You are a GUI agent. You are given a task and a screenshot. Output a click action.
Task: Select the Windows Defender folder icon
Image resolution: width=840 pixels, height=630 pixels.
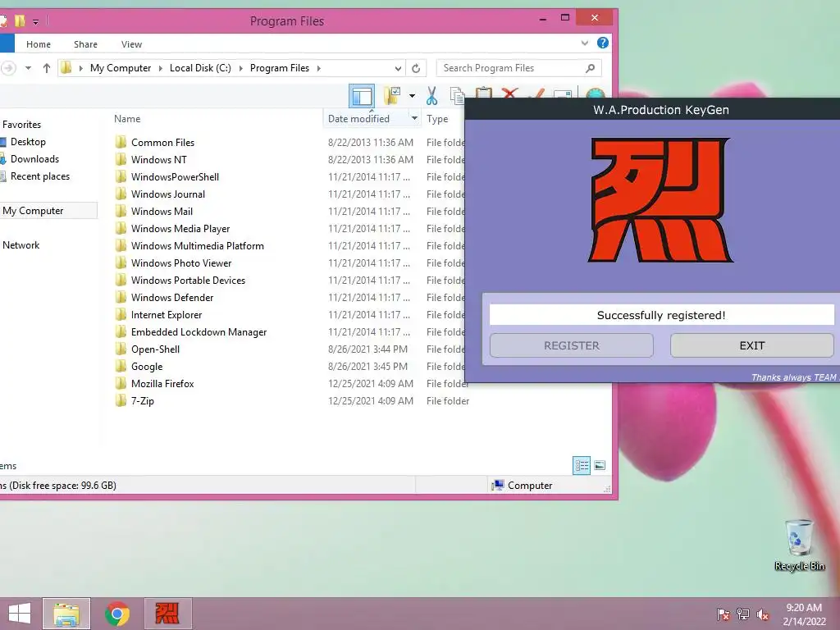point(121,297)
